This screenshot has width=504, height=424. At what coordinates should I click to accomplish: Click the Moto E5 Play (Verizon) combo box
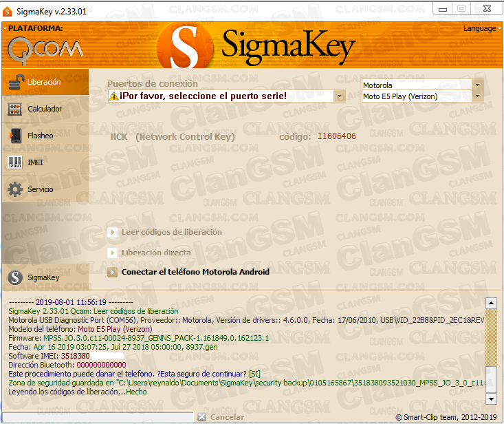(x=422, y=96)
